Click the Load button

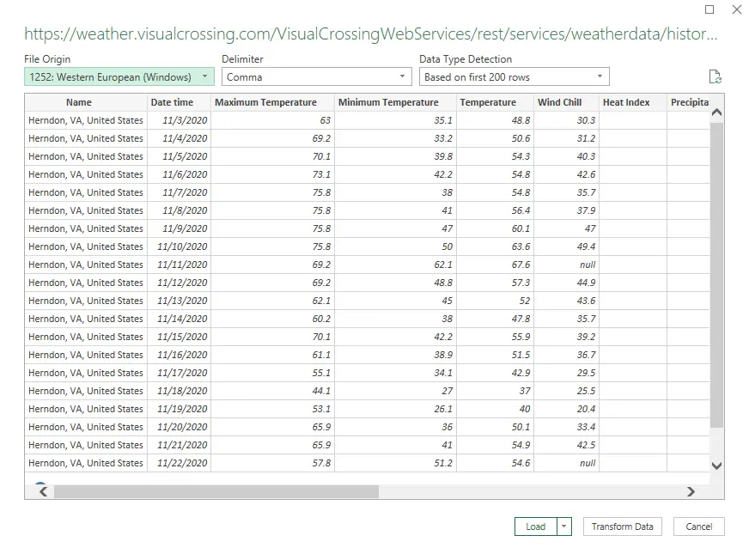[x=535, y=527]
